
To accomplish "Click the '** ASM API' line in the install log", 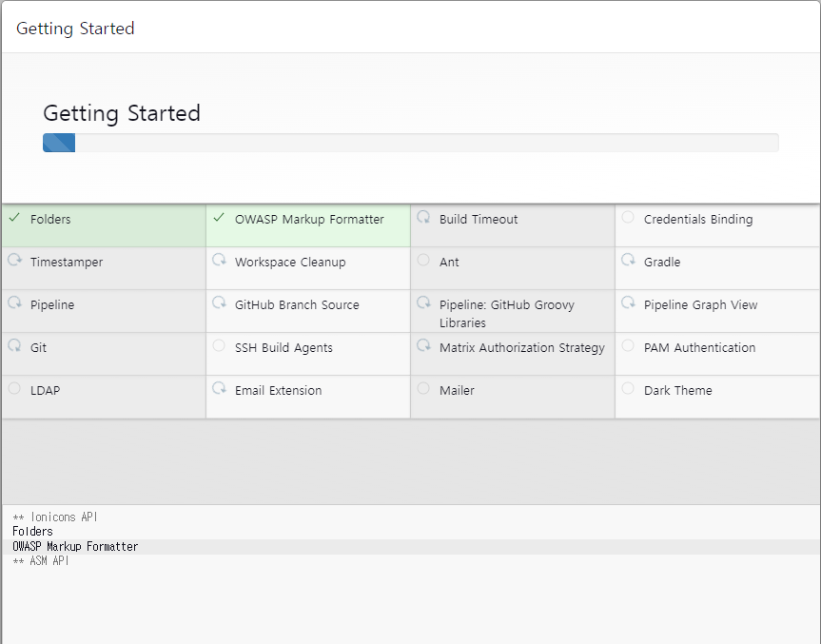I will [x=41, y=560].
